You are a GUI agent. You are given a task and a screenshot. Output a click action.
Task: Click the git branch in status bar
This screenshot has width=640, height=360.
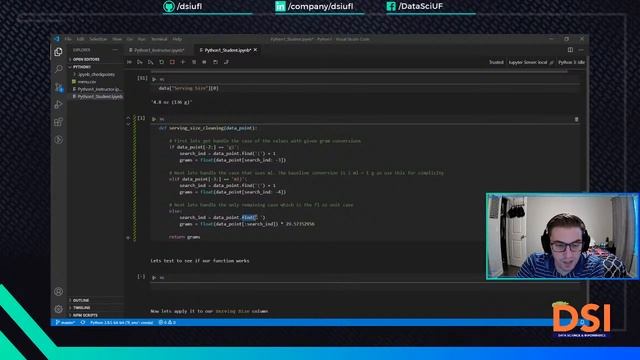coord(65,322)
